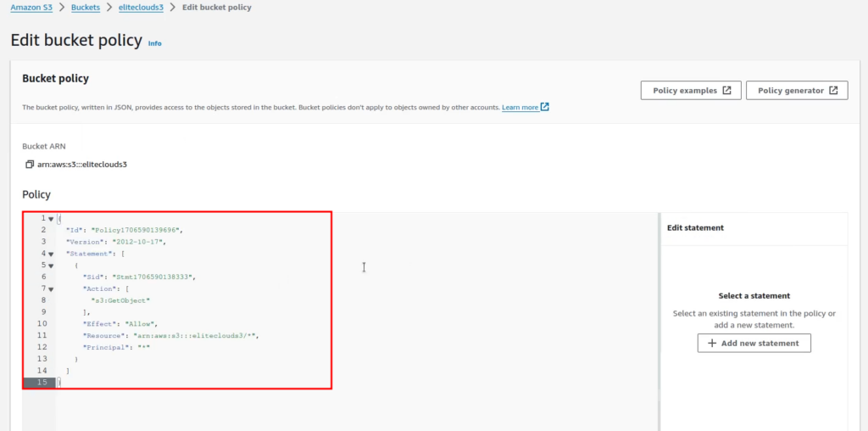The height and width of the screenshot is (431, 868).
Task: Open the Policy generator
Action: point(797,90)
